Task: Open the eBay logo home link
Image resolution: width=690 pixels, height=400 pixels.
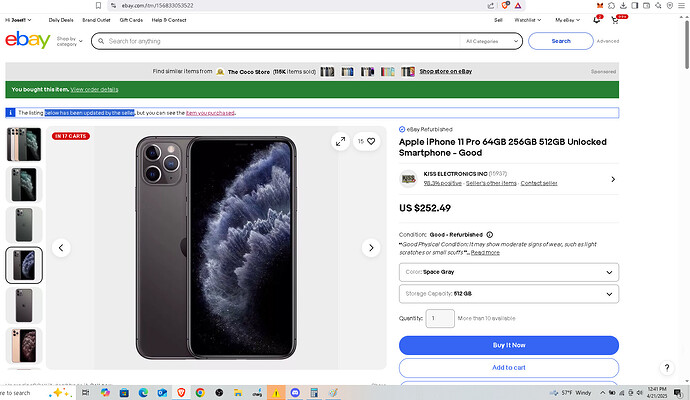Action: tap(28, 40)
